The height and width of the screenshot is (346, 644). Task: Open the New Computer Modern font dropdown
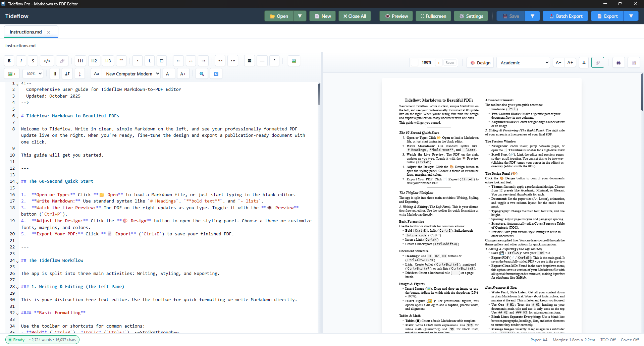coord(131,73)
